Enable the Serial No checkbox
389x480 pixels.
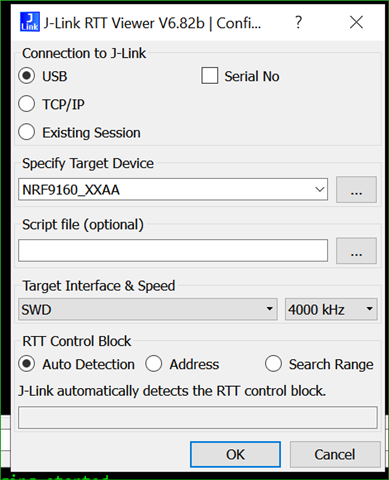point(210,76)
